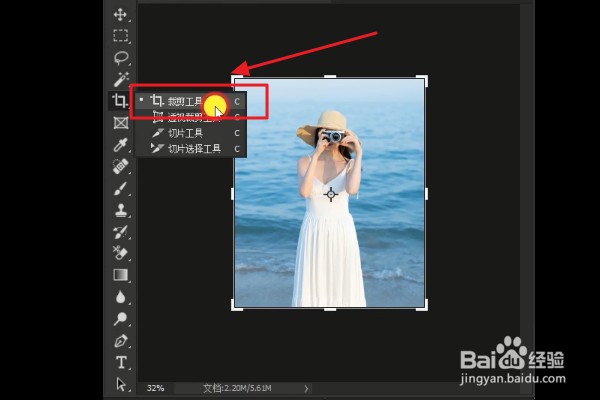
Task: Click the bottom-left crop corner handle
Action: coord(237,305)
